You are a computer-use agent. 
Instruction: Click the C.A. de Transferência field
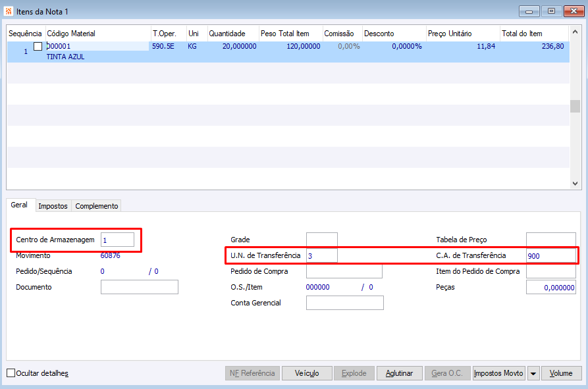[x=551, y=255]
